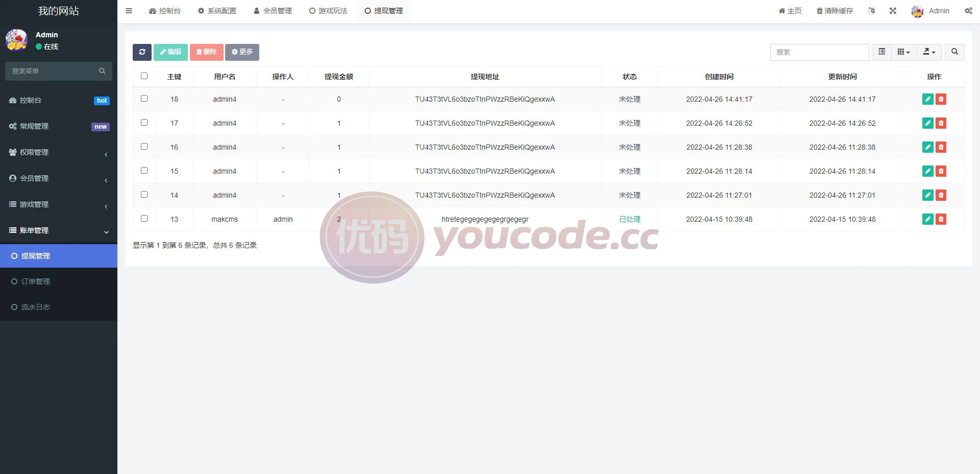The width and height of the screenshot is (980, 474).
Task: Check the select-all checkbox in table header
Action: pos(144,76)
